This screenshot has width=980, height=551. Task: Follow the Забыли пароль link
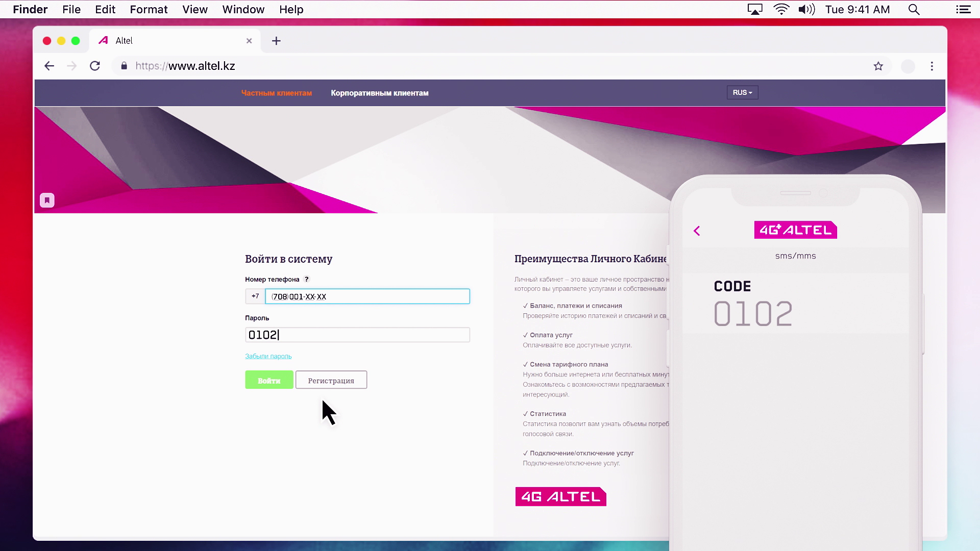point(268,356)
